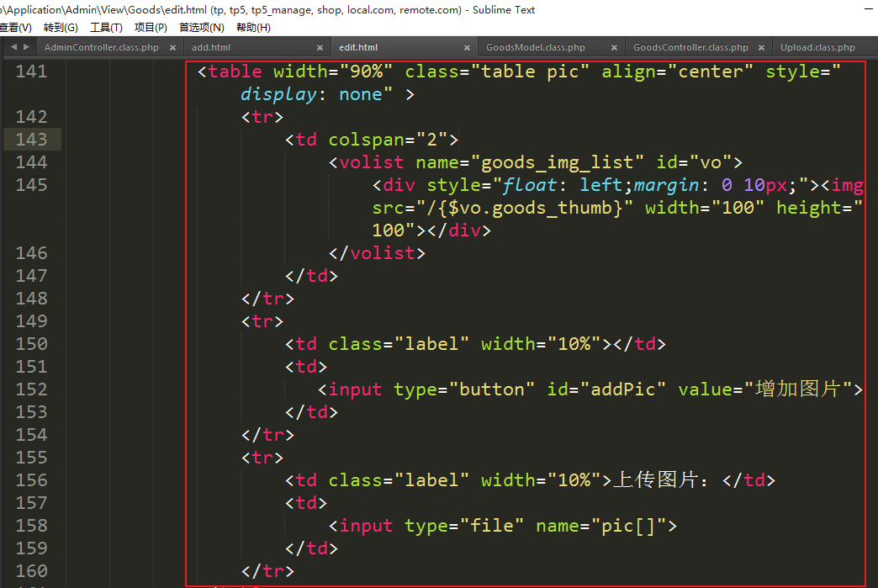This screenshot has height=588, width=878.
Task: Open the 首选项(N) menu
Action: [x=201, y=28]
